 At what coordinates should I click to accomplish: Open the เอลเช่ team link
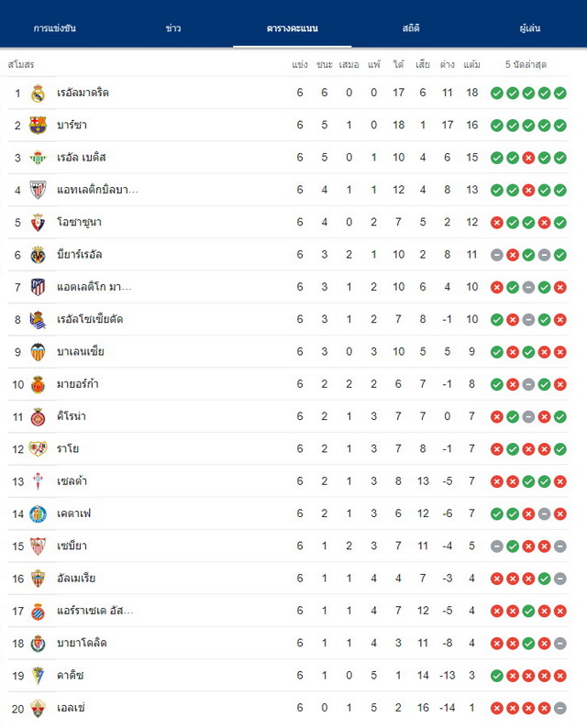[x=71, y=708]
